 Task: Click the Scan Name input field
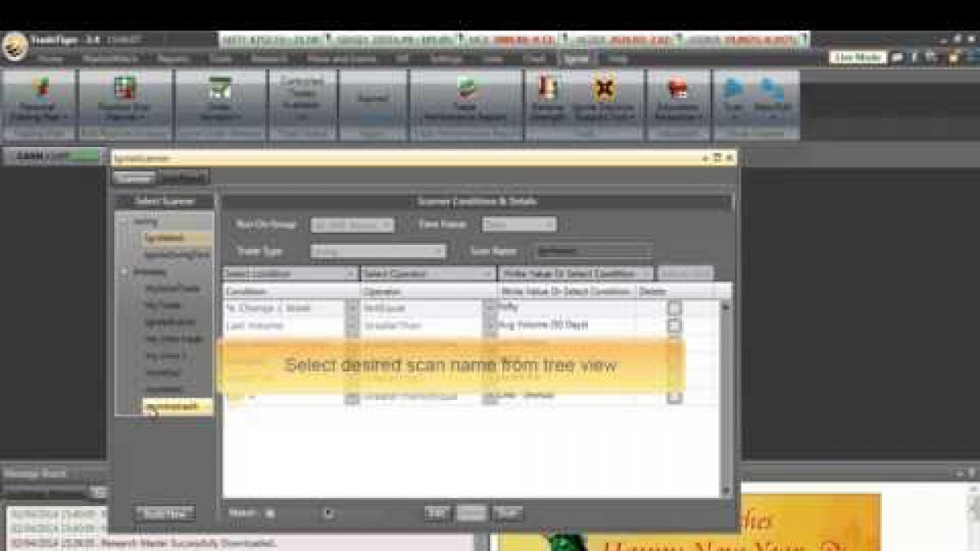[x=594, y=252]
